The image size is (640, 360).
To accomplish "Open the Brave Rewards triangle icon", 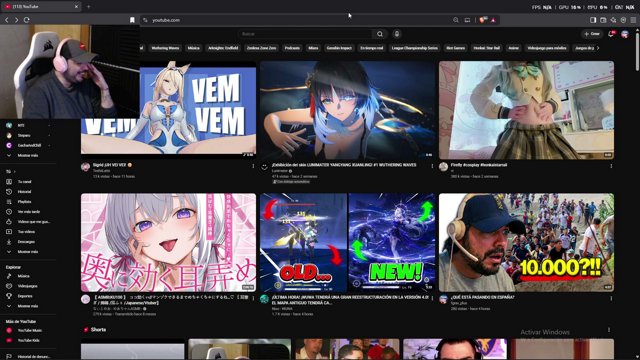I will [x=493, y=20].
